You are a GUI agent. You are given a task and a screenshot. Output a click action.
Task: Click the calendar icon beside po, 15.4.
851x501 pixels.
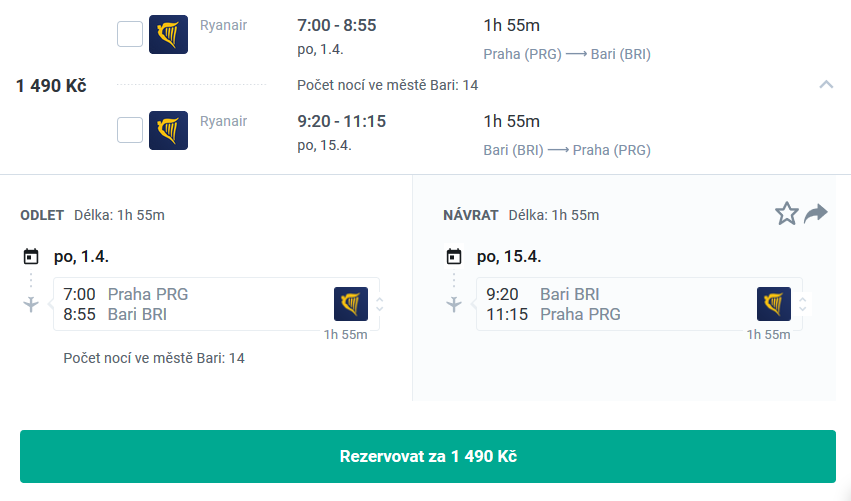(x=454, y=256)
